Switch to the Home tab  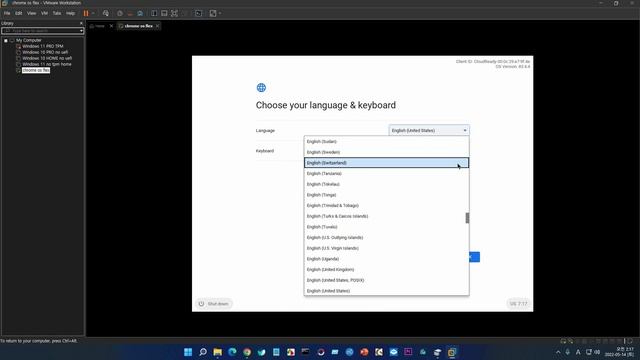[x=100, y=26]
